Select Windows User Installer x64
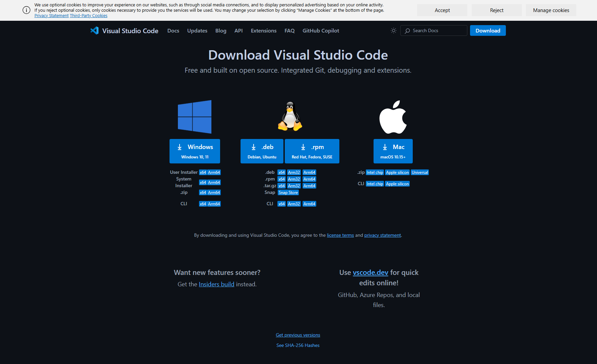This screenshot has width=597, height=364. pyautogui.click(x=203, y=172)
